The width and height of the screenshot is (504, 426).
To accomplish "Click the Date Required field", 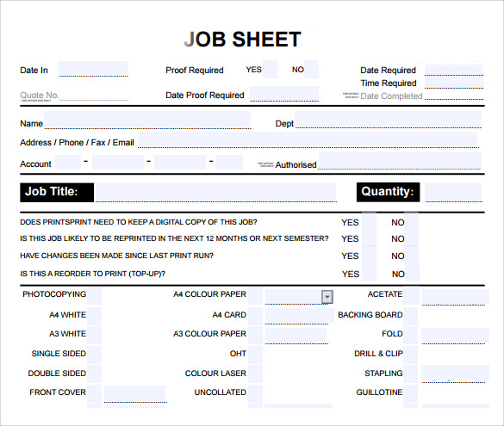I will [454, 70].
